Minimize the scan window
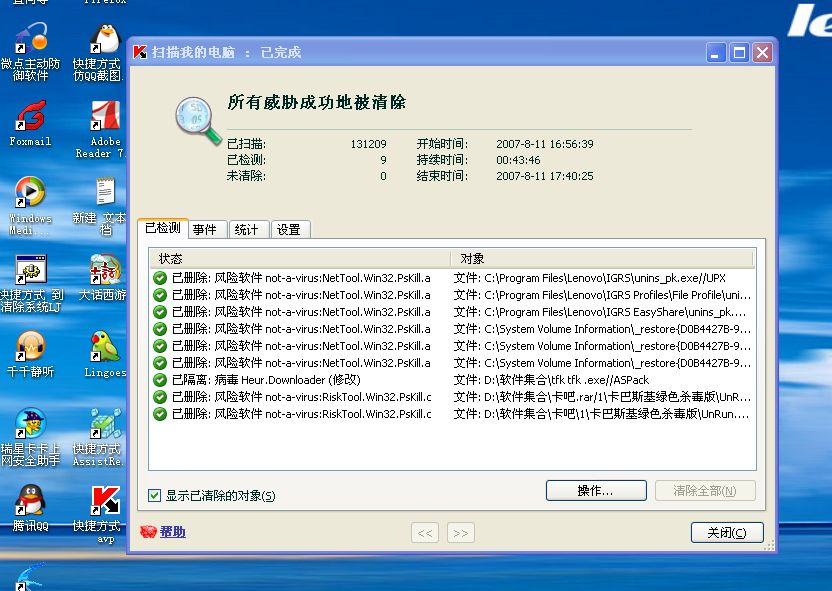The image size is (832, 591). click(x=716, y=53)
